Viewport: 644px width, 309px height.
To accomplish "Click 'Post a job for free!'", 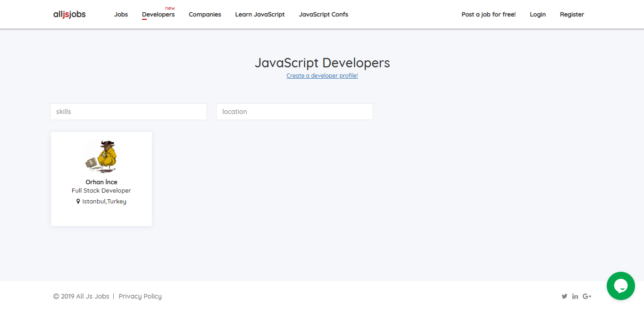I will pos(488,14).
